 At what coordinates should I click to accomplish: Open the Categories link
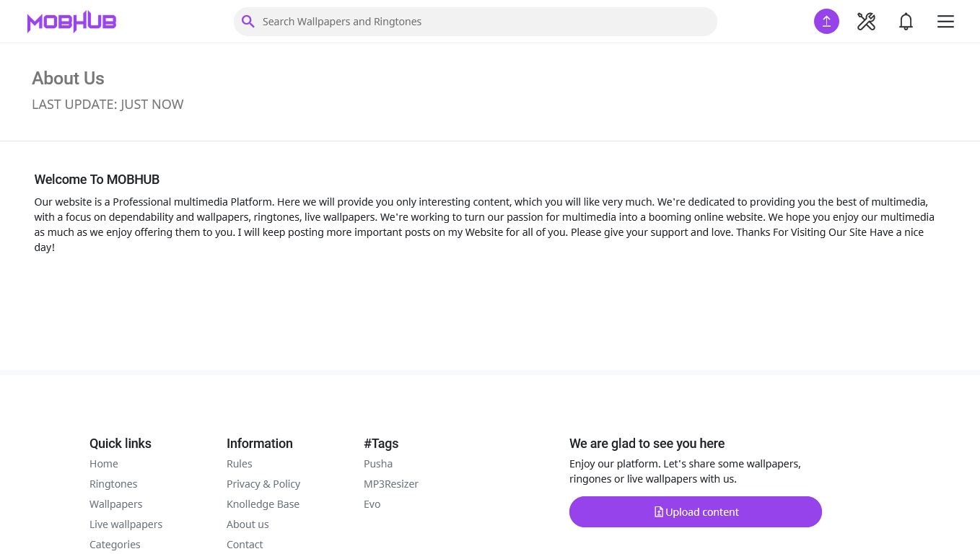115,545
